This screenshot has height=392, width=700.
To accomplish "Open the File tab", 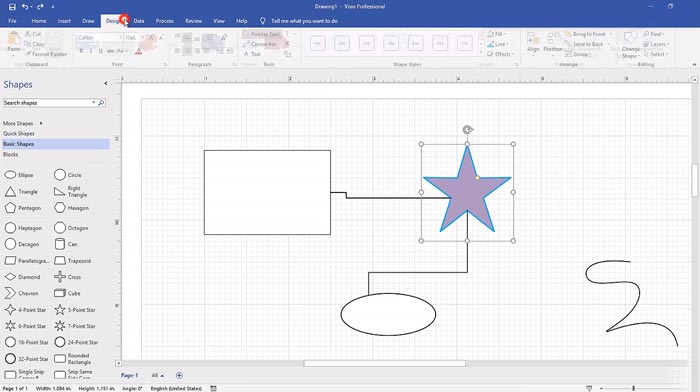I will click(x=12, y=21).
